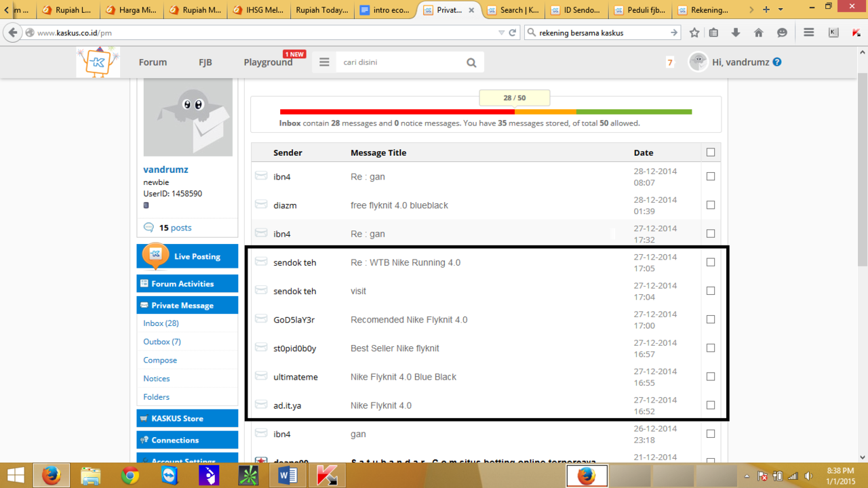Open Kaspersky from the taskbar

327,476
